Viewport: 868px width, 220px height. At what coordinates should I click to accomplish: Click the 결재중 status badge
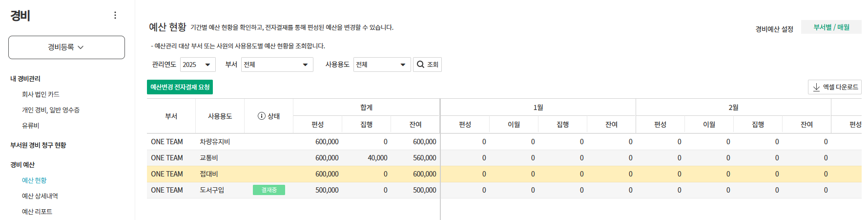click(x=269, y=190)
